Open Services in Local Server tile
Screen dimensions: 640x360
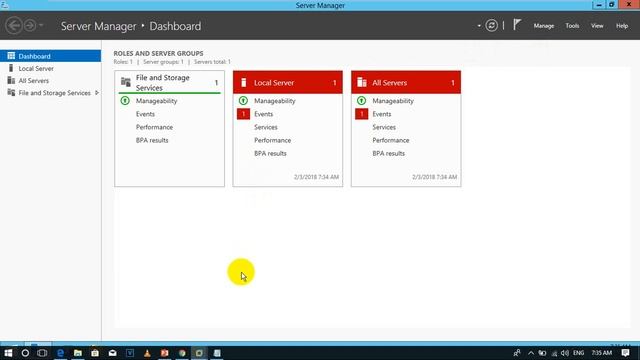[266, 127]
